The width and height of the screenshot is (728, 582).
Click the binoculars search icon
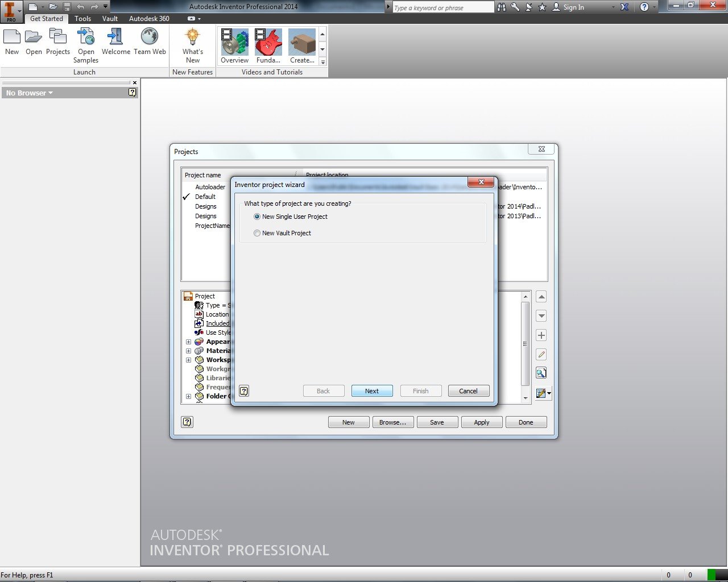(502, 7)
